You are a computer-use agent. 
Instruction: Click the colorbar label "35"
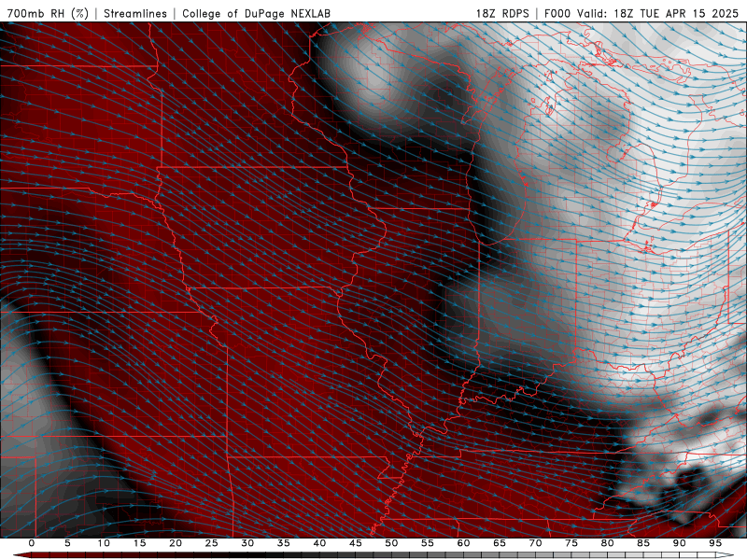click(x=284, y=543)
